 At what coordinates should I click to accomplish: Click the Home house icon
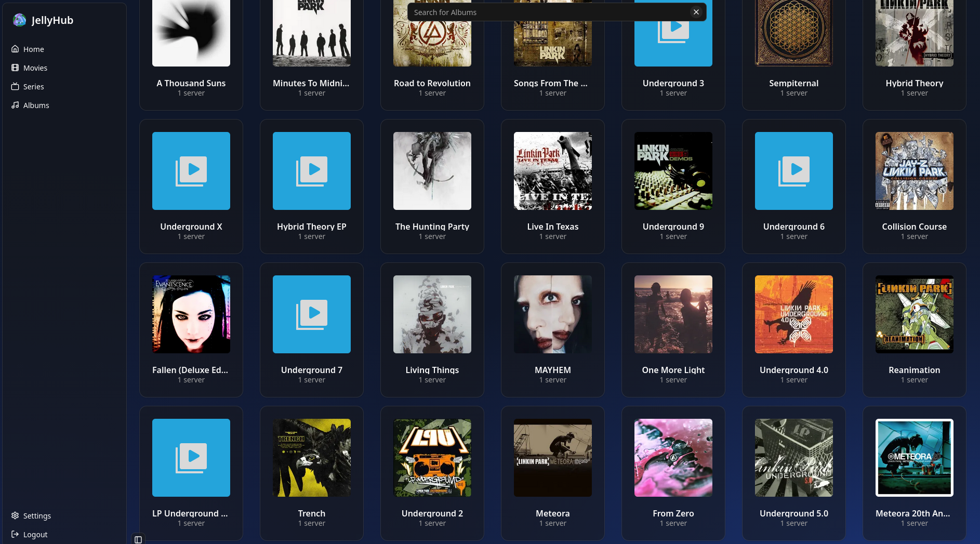coord(15,49)
